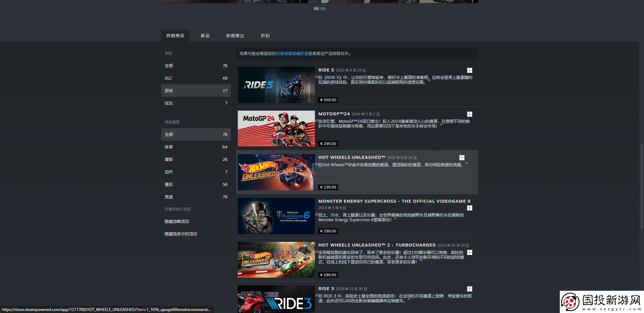644x313 pixels.
Task: Filter type by 全部 with count 76 under 类型
Action: pyautogui.click(x=196, y=65)
